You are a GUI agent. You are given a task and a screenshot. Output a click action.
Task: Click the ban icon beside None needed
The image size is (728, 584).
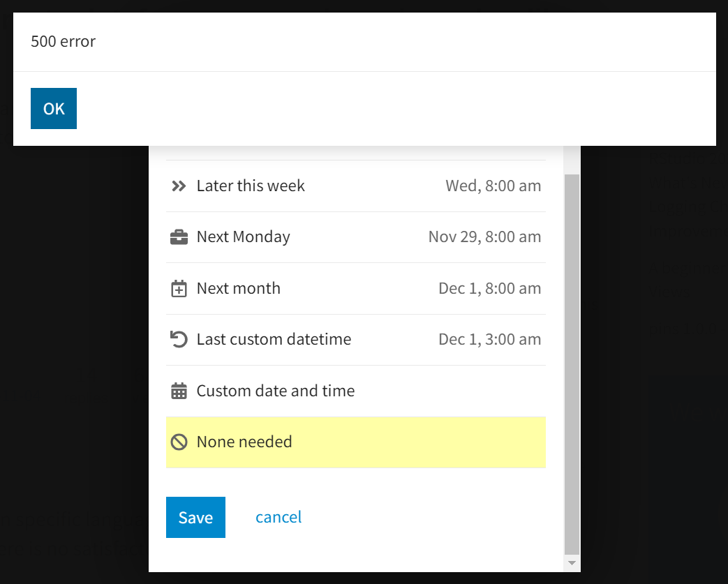(x=179, y=442)
